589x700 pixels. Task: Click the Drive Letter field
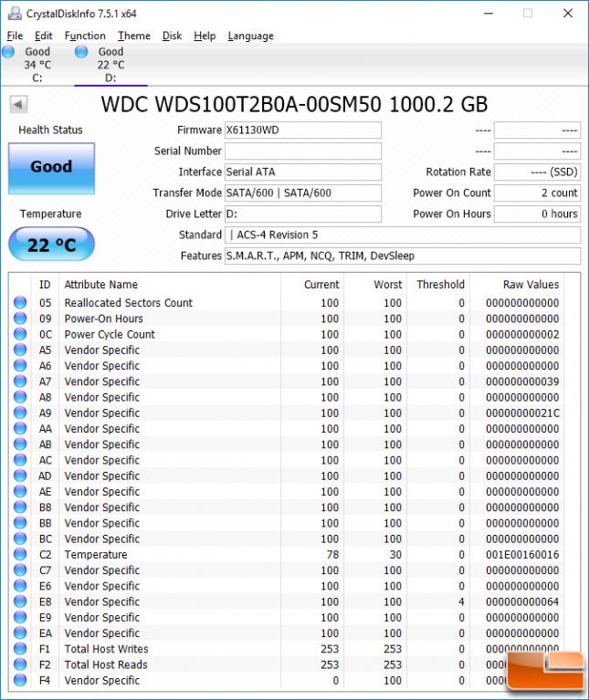click(303, 214)
